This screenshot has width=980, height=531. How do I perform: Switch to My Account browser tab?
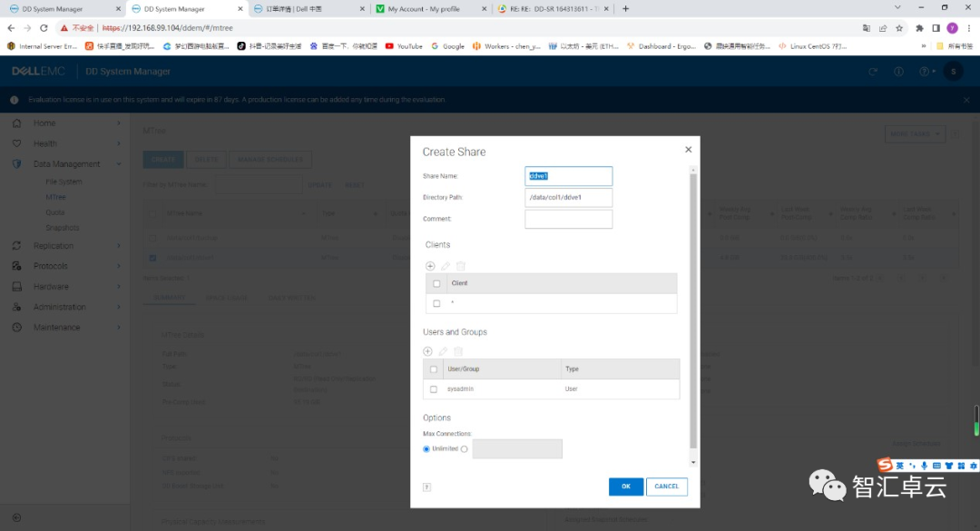[x=431, y=9]
